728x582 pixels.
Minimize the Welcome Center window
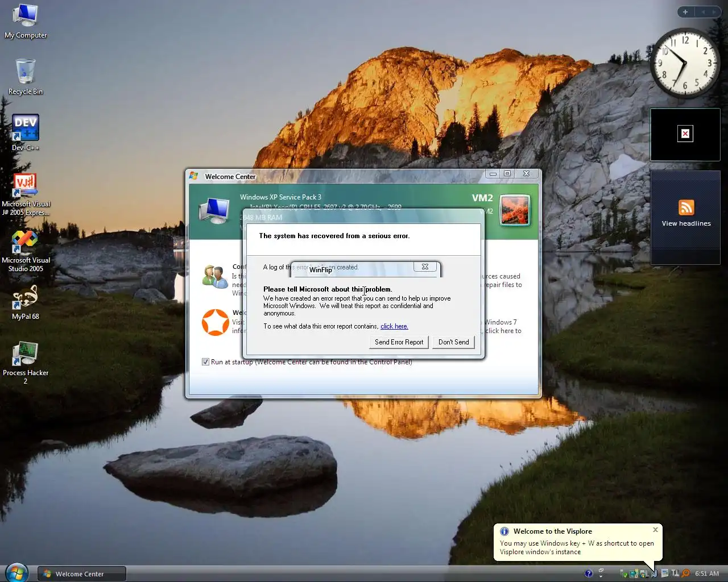click(x=493, y=174)
